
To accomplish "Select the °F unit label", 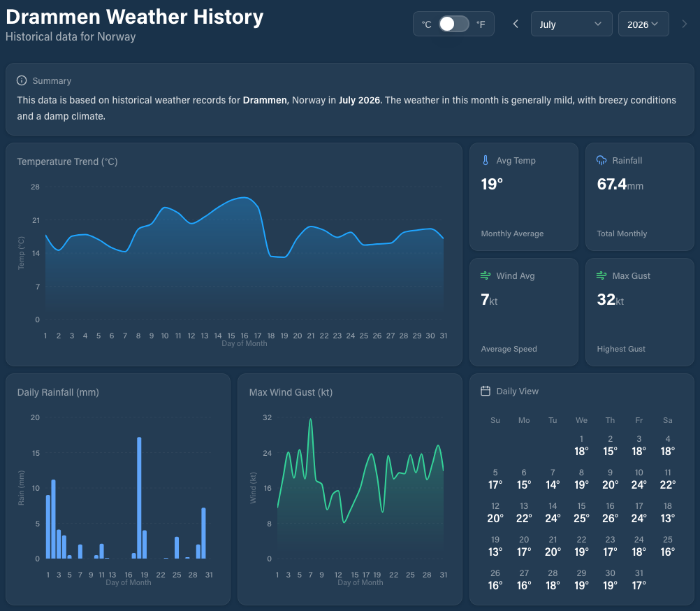I will click(x=481, y=24).
